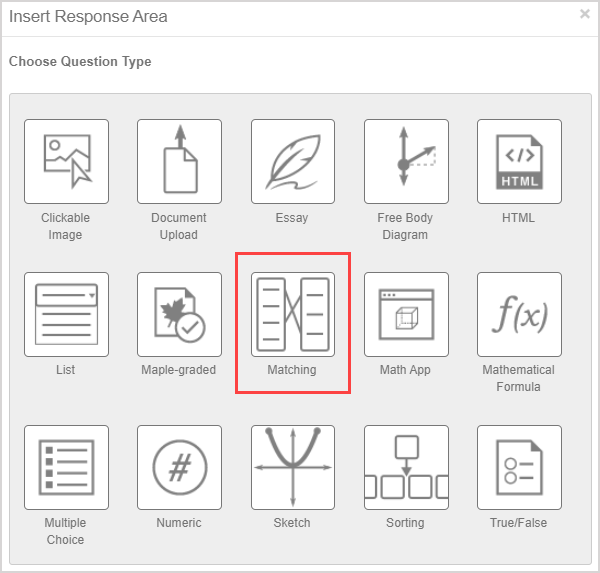This screenshot has height=573, width=600.
Task: Close the Insert Response Area dialog
Action: coord(584,14)
